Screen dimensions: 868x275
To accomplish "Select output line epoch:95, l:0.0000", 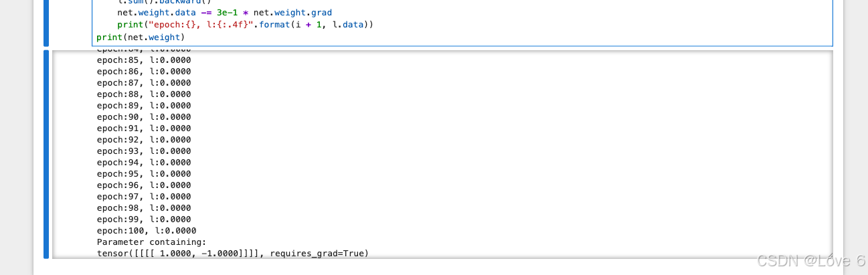I will pos(144,174).
